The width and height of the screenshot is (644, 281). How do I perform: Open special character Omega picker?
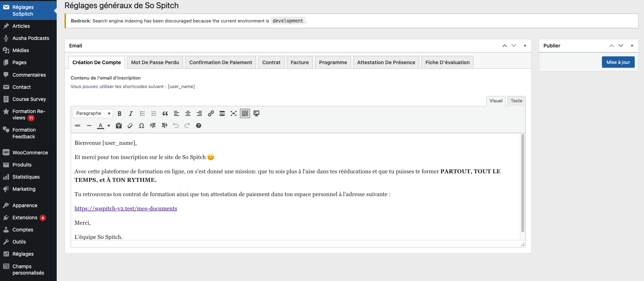[142, 126]
